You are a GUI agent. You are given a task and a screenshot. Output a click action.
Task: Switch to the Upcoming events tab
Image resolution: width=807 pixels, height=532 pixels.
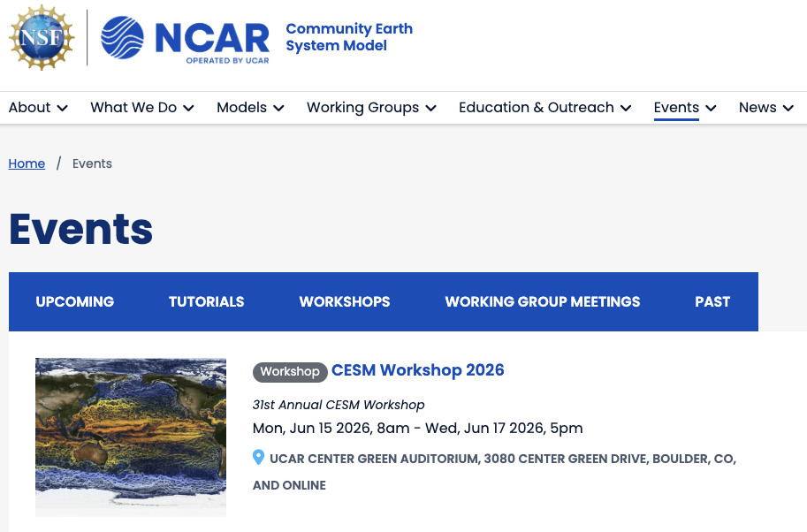[x=74, y=301]
